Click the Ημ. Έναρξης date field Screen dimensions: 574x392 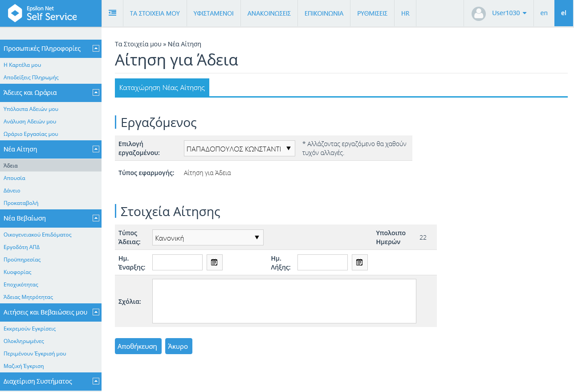coord(177,262)
